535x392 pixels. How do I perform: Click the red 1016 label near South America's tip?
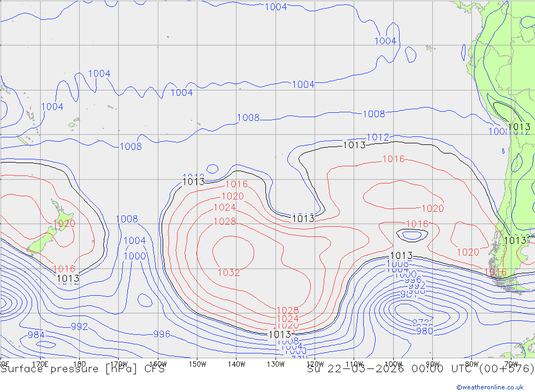tap(495, 272)
